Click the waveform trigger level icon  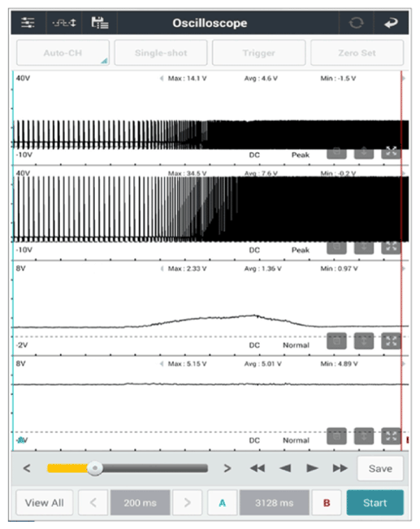pos(64,23)
